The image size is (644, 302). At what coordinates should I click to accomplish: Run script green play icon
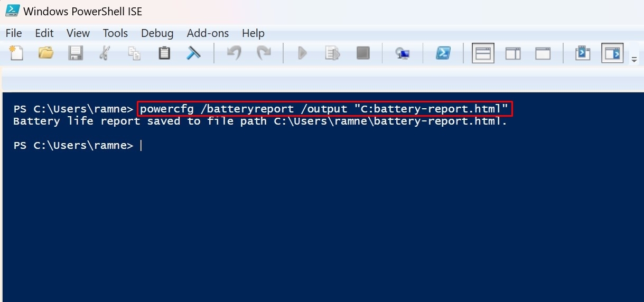click(x=302, y=53)
